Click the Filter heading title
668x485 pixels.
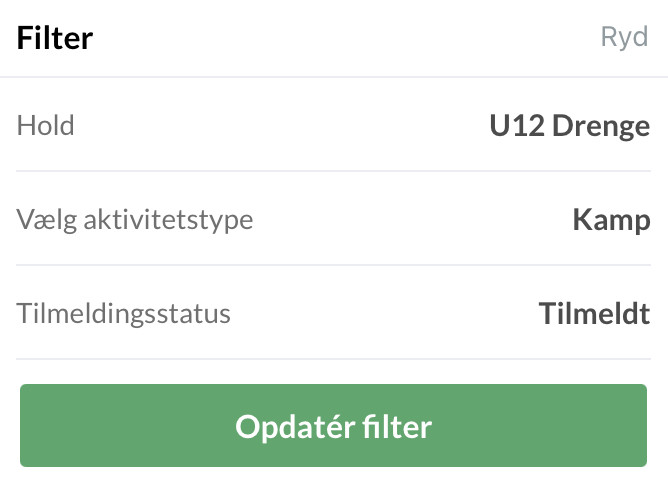pos(55,38)
